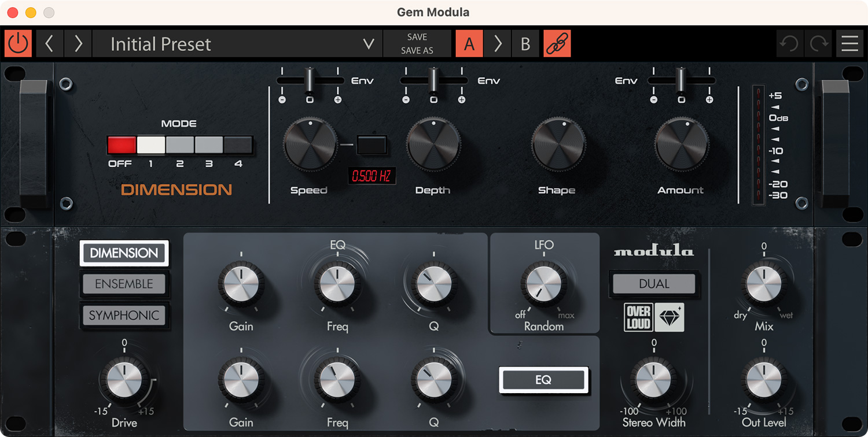The image size is (868, 437).
Task: Select dimension mode 3
Action: (x=209, y=145)
